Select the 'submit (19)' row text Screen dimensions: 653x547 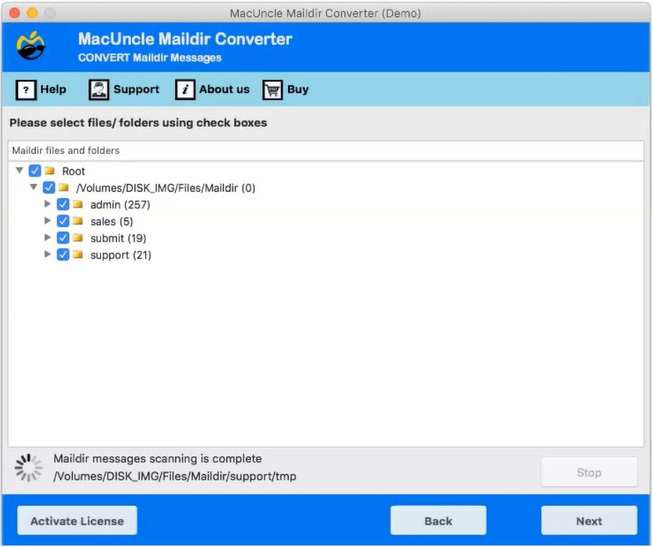pyautogui.click(x=118, y=238)
